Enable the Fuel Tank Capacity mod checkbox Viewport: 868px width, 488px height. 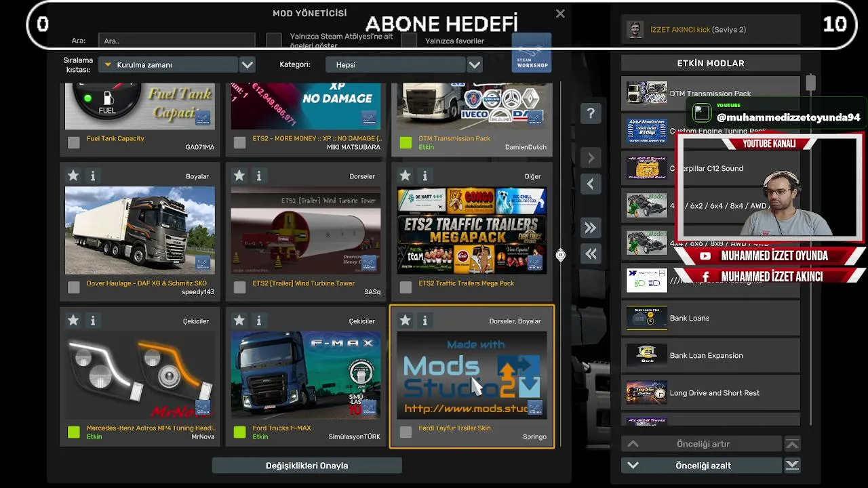74,142
